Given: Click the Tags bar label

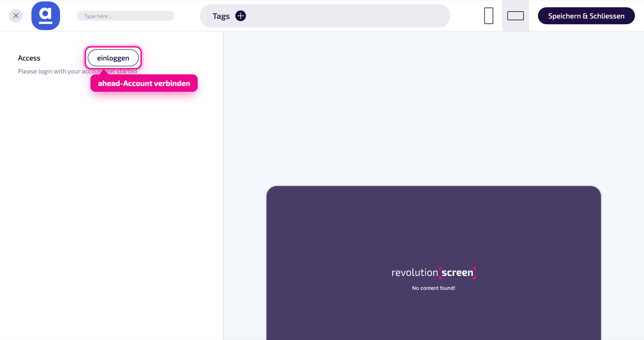Looking at the screenshot, I should pos(221,16).
